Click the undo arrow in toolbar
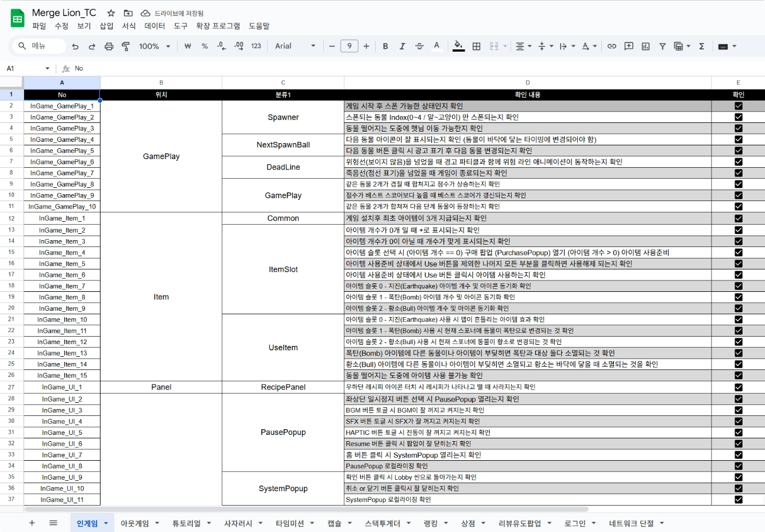Image resolution: width=765 pixels, height=532 pixels. (75, 46)
